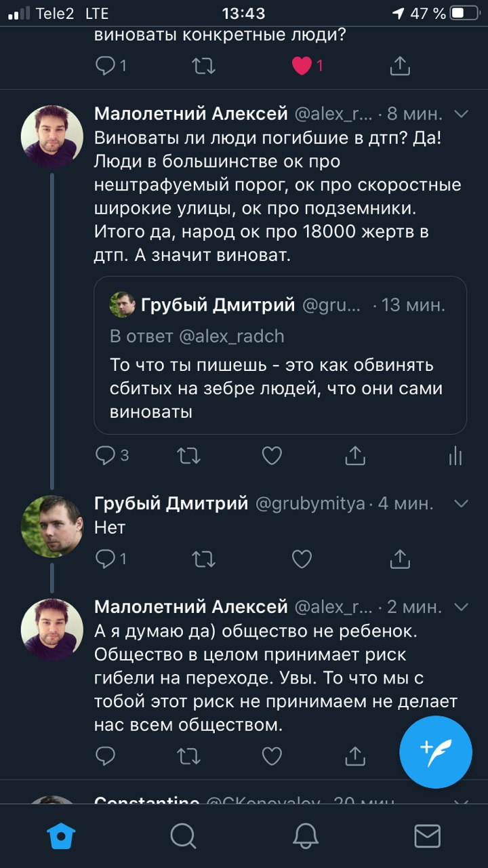Screen dimensions: 488x868
Task: Like the tweet about 18000 жертв
Action: 272,456
